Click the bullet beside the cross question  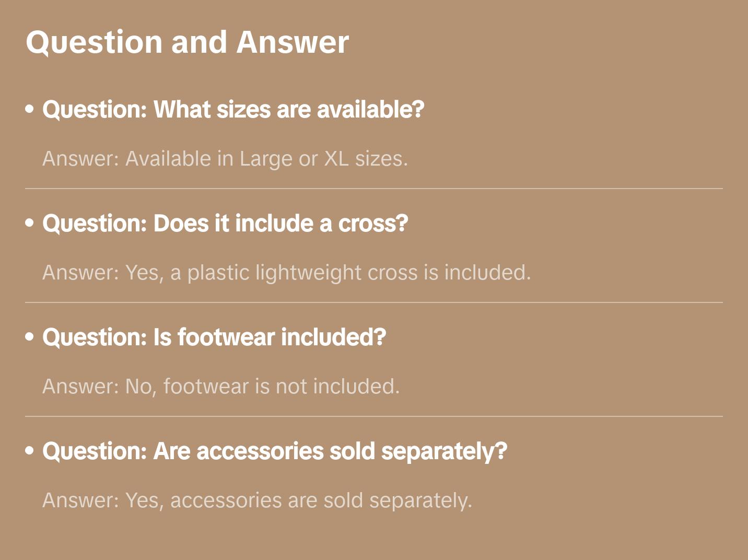(30, 223)
